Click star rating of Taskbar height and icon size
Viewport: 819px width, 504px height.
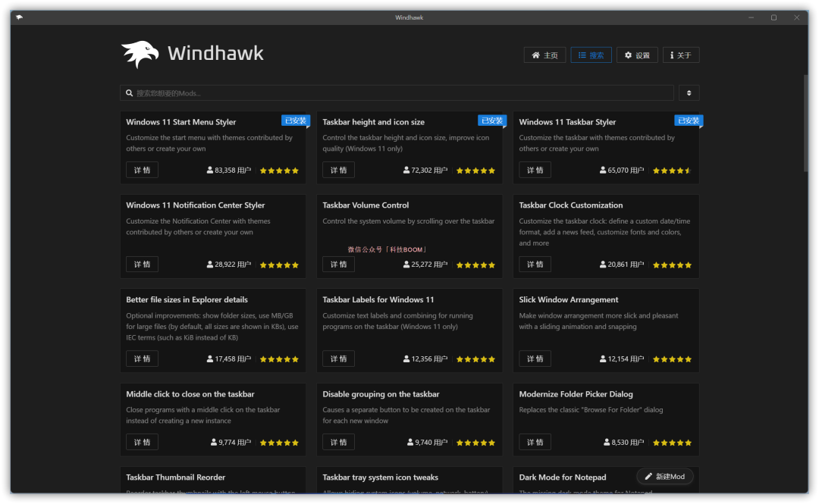[x=475, y=171]
